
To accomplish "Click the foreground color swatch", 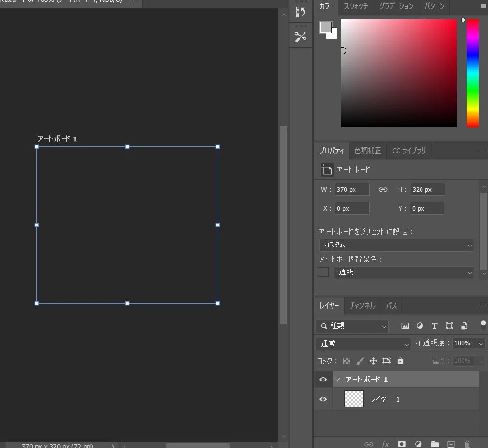I will pos(326,27).
